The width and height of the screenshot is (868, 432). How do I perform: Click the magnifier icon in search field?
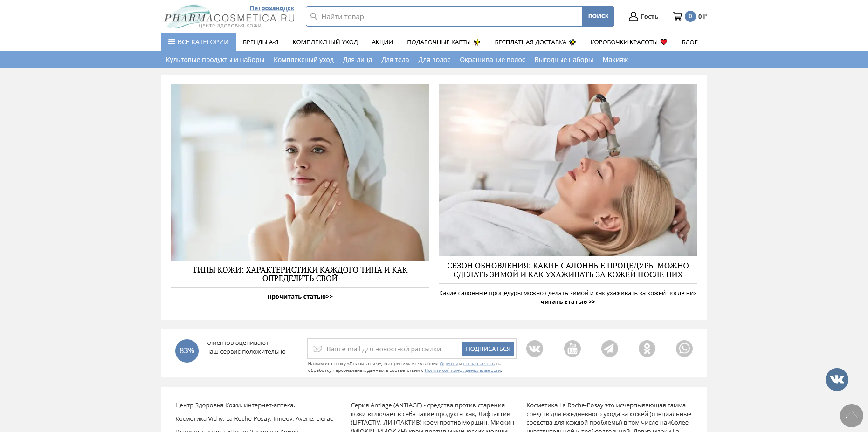[x=314, y=16]
